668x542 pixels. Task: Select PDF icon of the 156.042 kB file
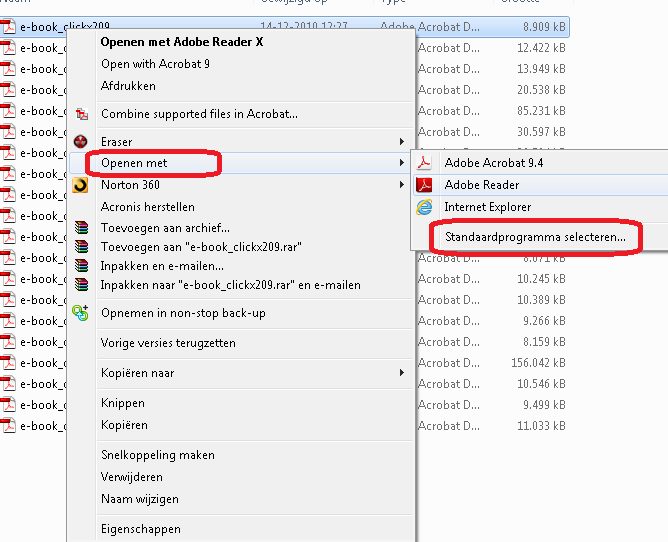[8, 363]
